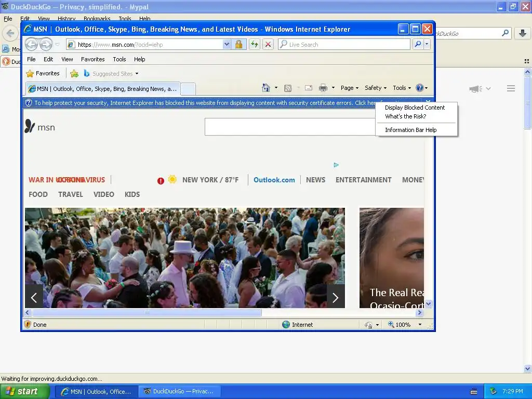Click the Live Search magnifier button
The width and height of the screenshot is (532, 399).
(x=418, y=44)
